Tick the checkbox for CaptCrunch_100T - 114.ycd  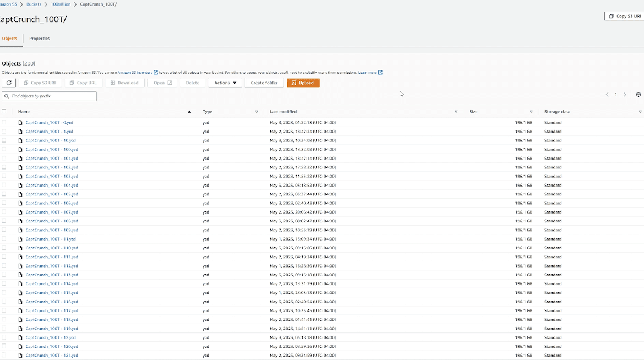4,283
